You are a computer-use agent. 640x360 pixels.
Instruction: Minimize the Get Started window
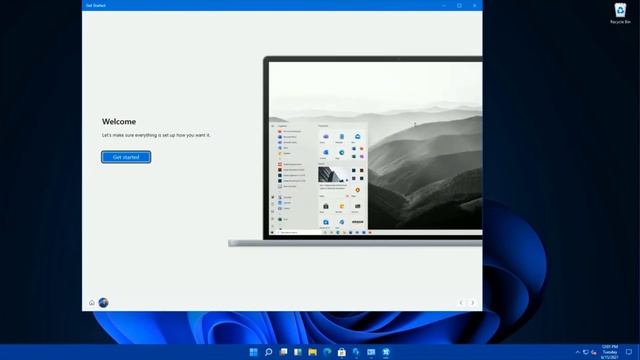[444, 5]
